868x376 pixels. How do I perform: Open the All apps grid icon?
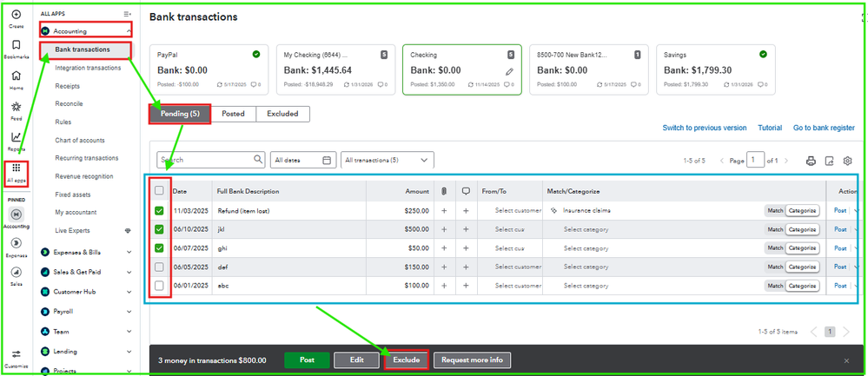point(16,168)
